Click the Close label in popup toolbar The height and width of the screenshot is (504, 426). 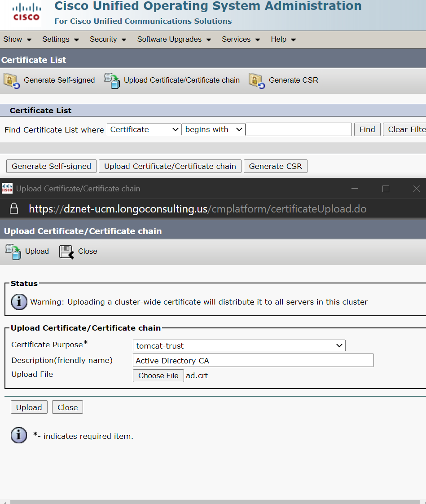[x=88, y=252]
